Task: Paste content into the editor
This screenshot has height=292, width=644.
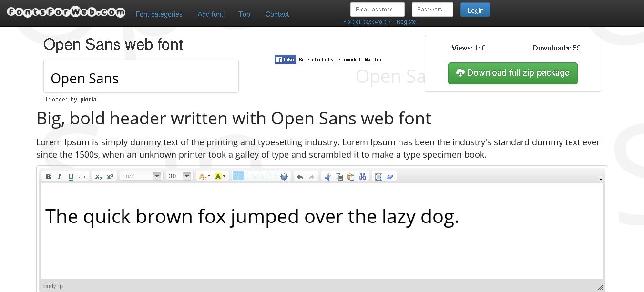Action: tap(350, 176)
